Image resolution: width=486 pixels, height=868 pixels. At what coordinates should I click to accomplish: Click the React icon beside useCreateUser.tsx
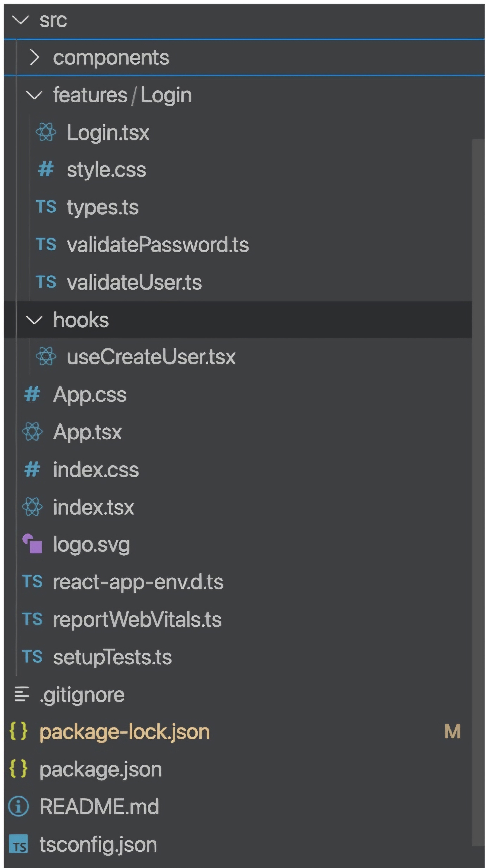46,357
